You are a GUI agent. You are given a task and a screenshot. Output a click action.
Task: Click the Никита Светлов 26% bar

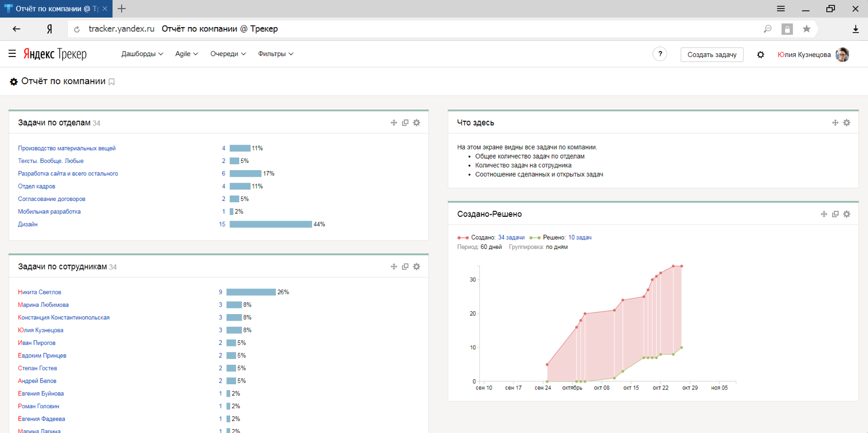[x=251, y=292]
